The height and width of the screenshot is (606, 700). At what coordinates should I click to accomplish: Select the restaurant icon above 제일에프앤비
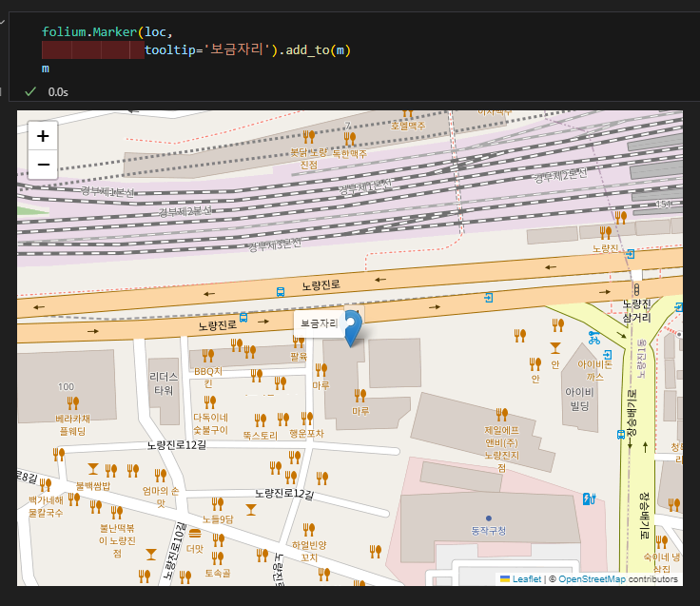click(501, 413)
